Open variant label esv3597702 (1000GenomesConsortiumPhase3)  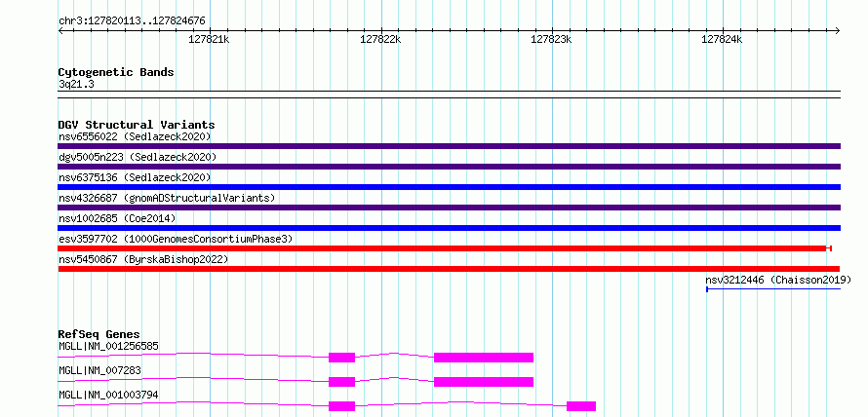coord(176,239)
